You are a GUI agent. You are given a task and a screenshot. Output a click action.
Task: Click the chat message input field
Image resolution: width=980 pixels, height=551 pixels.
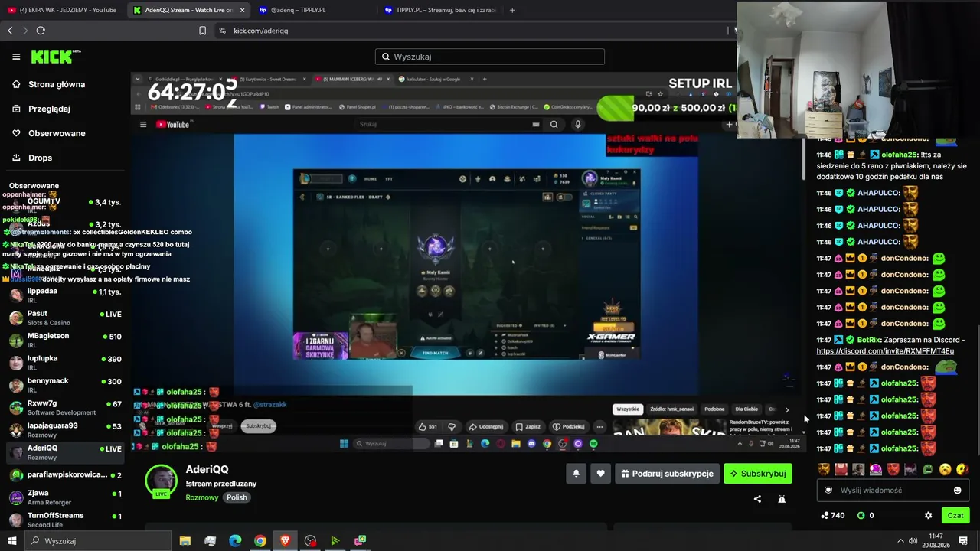893,491
